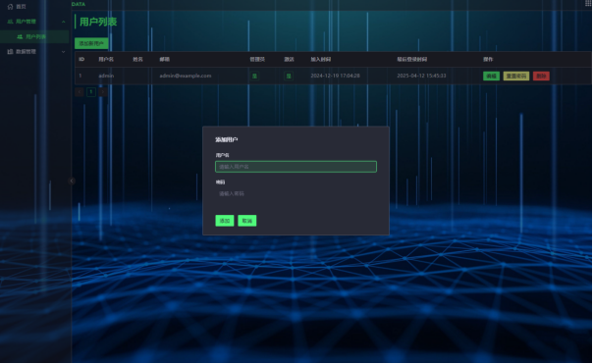This screenshot has height=364, width=593.
Task: Focus the 用户名 input field
Action: (296, 167)
